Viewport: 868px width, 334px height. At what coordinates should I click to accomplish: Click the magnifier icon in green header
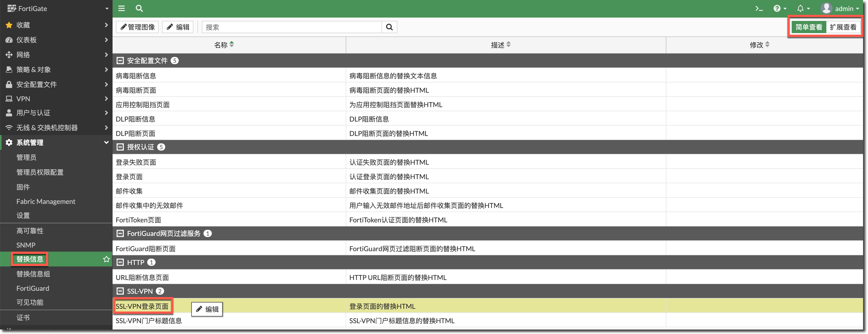[139, 8]
